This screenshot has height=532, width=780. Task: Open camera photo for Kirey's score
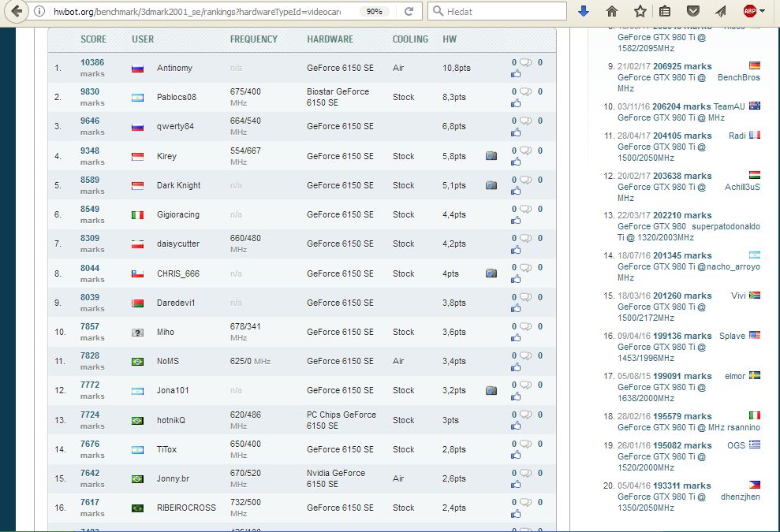pos(491,156)
